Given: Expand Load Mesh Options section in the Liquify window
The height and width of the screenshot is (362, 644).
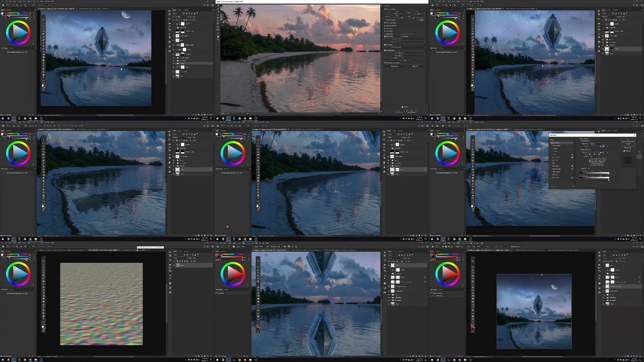Looking at the screenshot, I should coord(385,25).
